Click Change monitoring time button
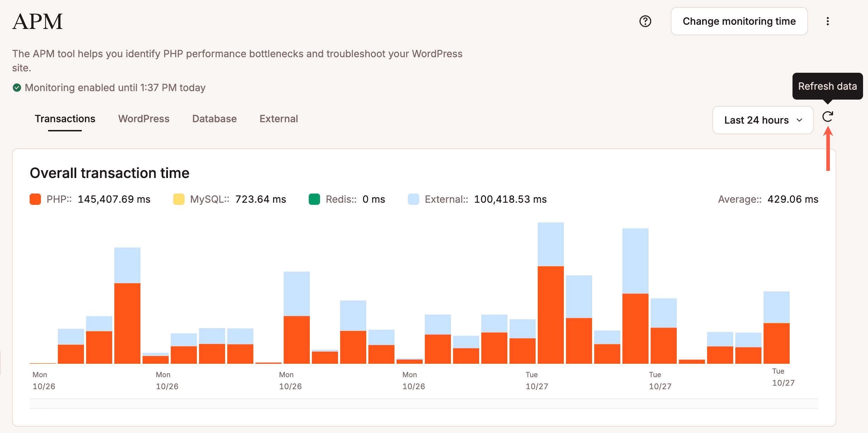868x433 pixels. click(739, 21)
